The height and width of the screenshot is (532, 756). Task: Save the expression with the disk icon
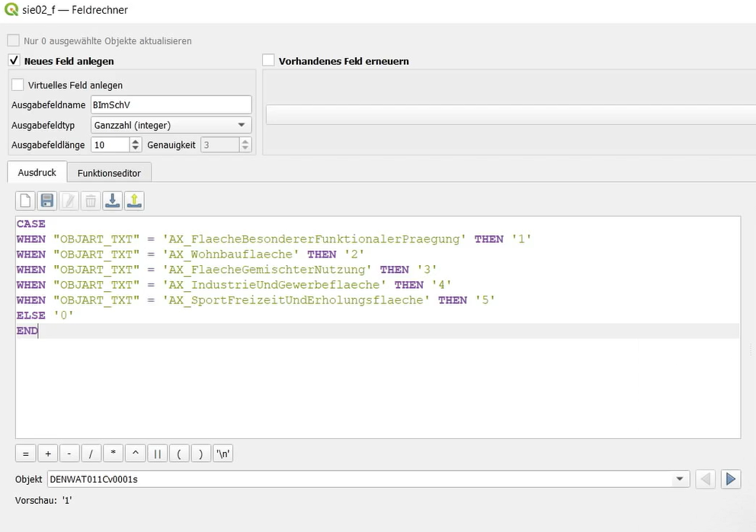click(x=47, y=201)
